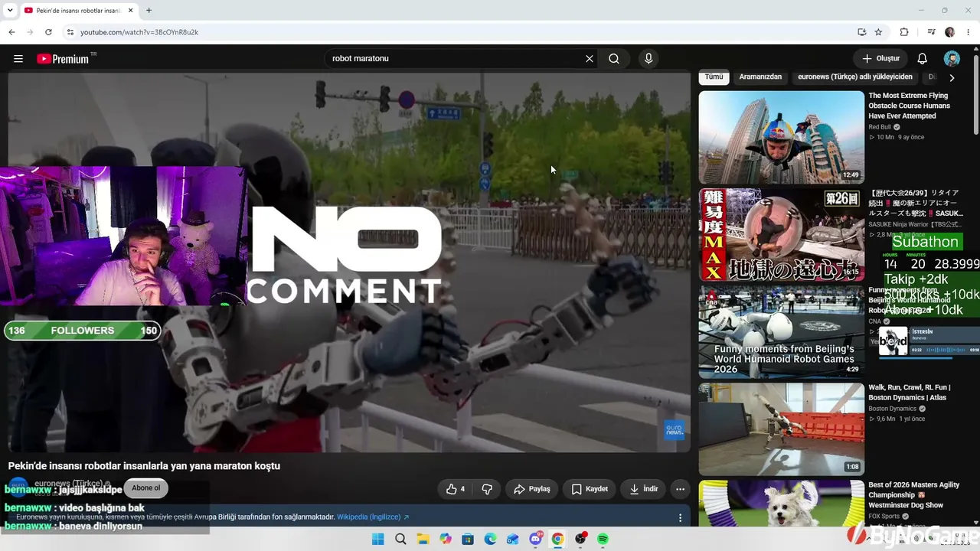Open the YouTube account avatar menu
Screen dimensions: 980x551
[x=952, y=59]
